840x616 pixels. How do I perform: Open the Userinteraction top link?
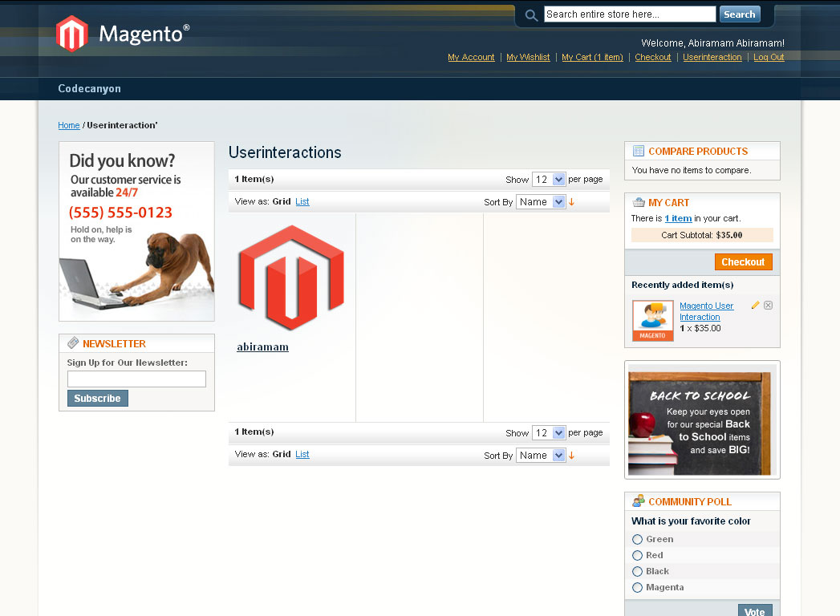click(712, 57)
